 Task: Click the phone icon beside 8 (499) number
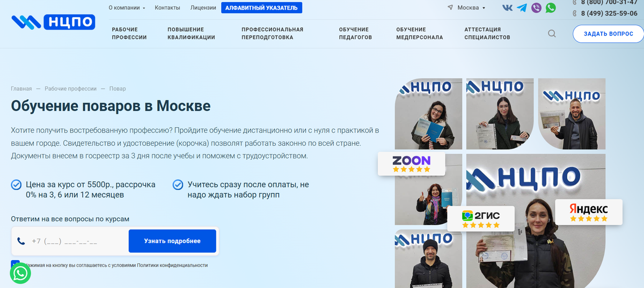click(x=575, y=14)
